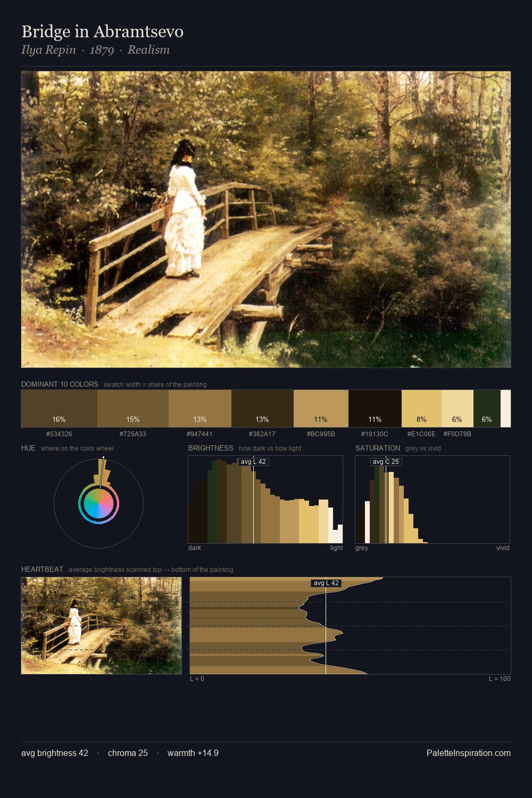Click the 'DOMINANT 10 COLORS' heading
Image resolution: width=532 pixels, height=798 pixels.
tap(60, 384)
